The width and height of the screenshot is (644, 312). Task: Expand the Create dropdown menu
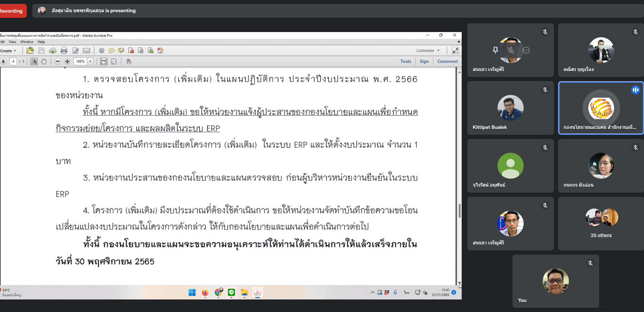point(8,50)
